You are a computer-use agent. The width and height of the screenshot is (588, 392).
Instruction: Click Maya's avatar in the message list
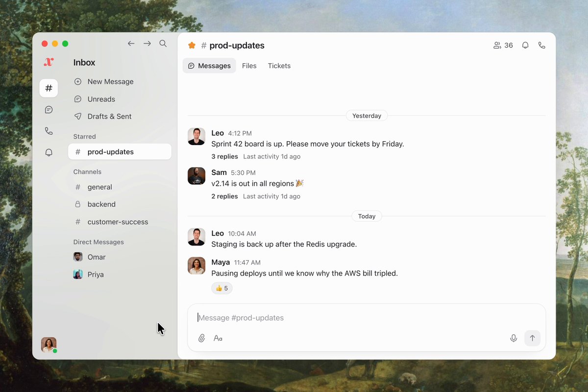[196, 266]
